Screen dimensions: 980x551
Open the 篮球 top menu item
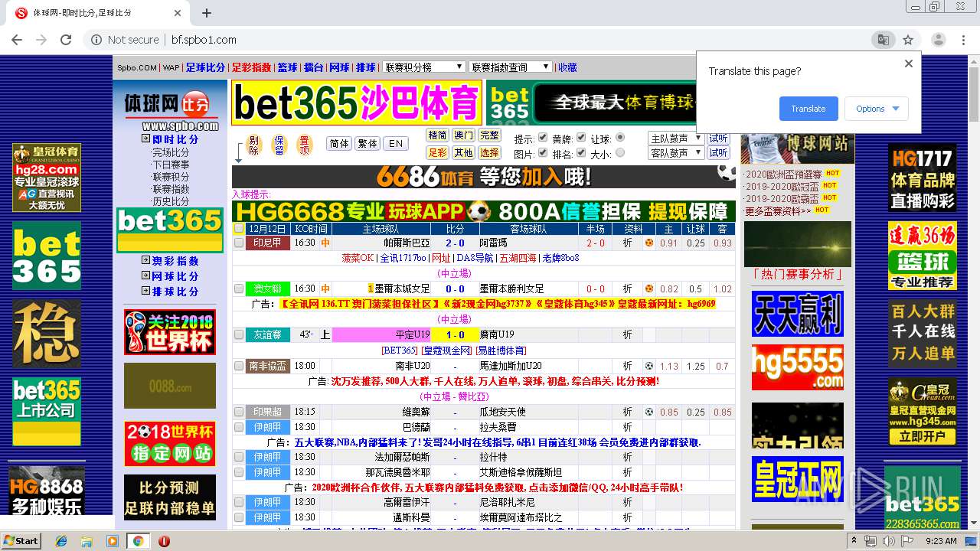pyautogui.click(x=287, y=67)
